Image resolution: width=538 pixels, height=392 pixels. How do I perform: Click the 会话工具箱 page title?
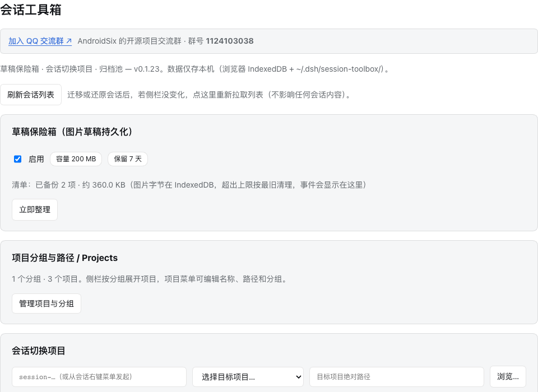(31, 10)
